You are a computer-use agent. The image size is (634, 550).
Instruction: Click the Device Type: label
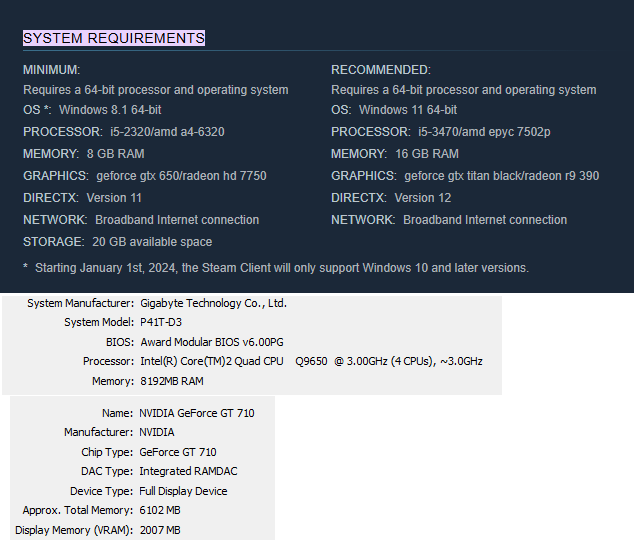tap(101, 491)
